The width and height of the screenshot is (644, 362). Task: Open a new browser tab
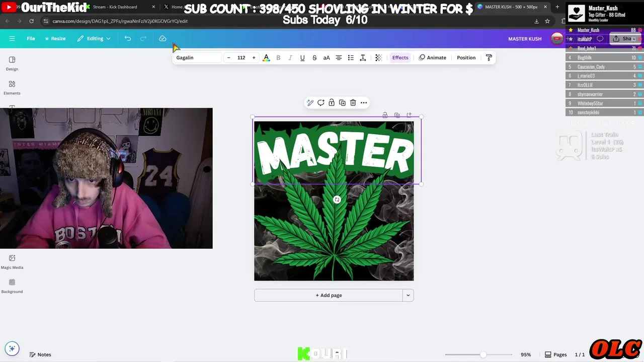pos(557,7)
